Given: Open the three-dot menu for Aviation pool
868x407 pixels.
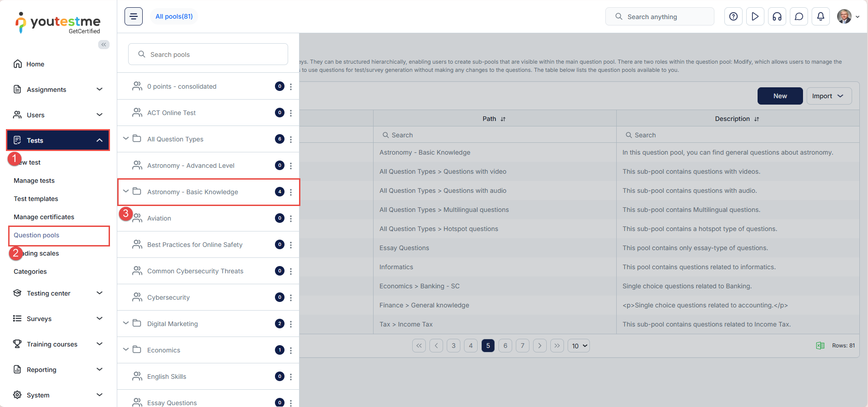Looking at the screenshot, I should tap(291, 218).
